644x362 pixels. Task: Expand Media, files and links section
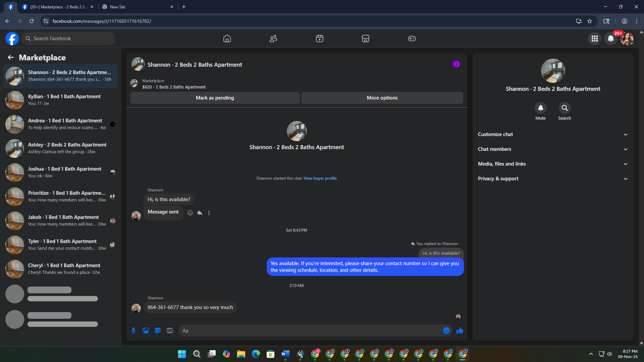[x=553, y=164]
